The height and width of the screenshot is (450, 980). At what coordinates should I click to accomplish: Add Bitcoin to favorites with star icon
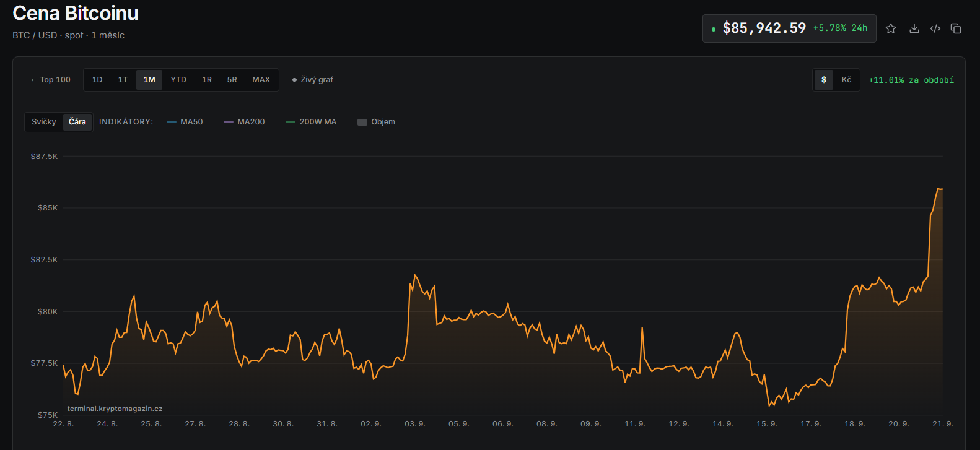[x=891, y=28]
